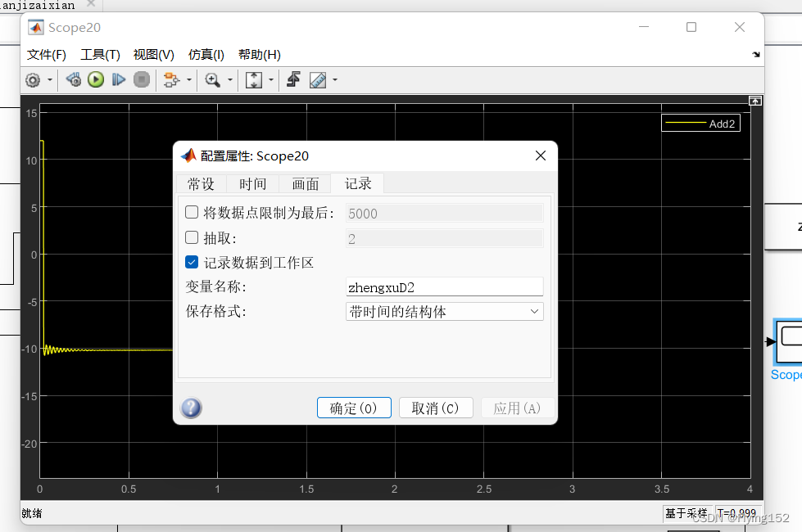The image size is (802, 532).
Task: Activate the Zoom tool icon
Action: click(x=212, y=79)
